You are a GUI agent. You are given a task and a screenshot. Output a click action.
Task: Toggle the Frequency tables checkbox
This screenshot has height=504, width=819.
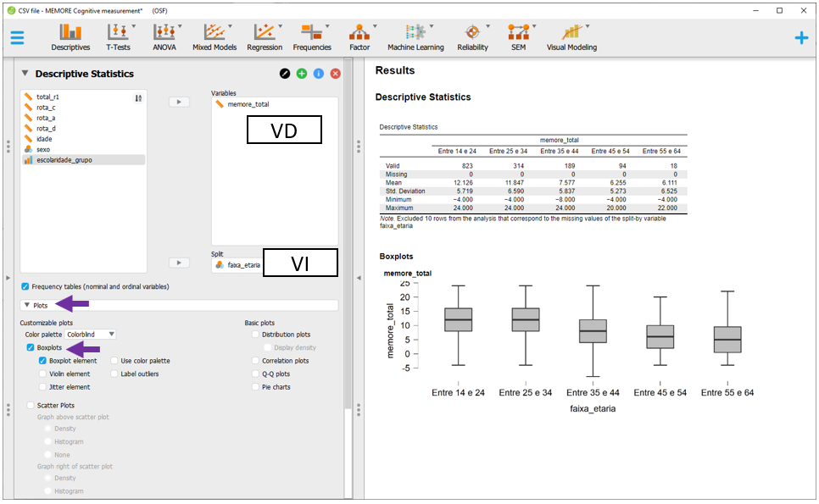pos(25,286)
